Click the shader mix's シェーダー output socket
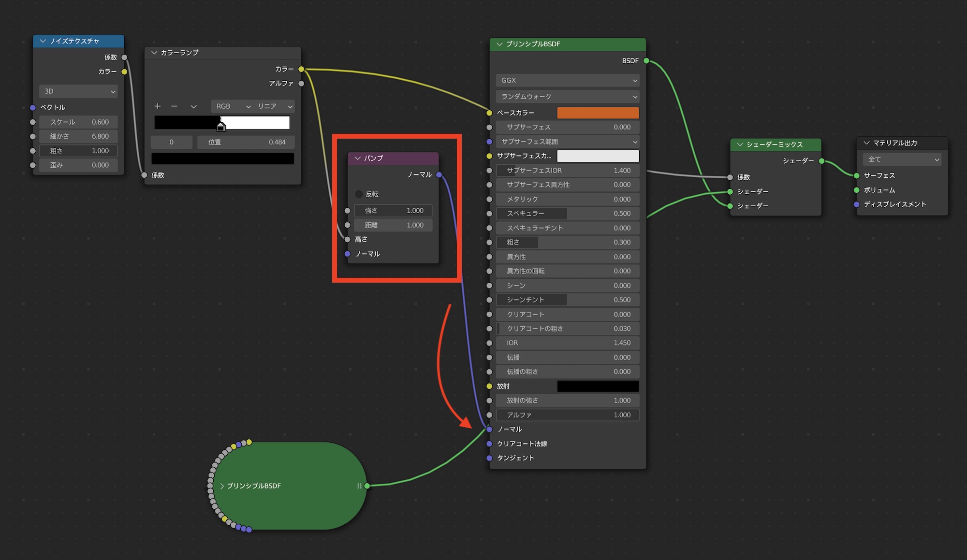967x560 pixels. [821, 161]
